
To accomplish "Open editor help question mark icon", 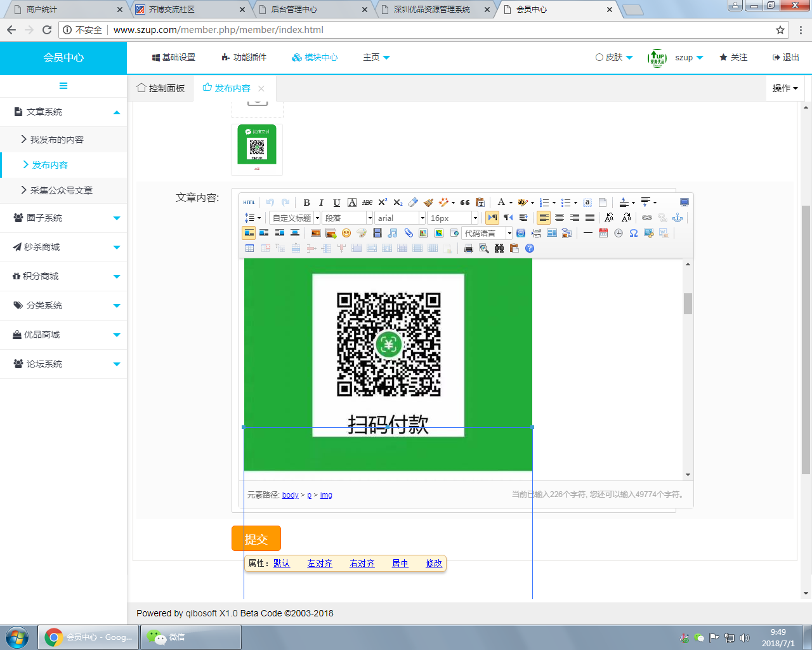I will (x=530, y=248).
